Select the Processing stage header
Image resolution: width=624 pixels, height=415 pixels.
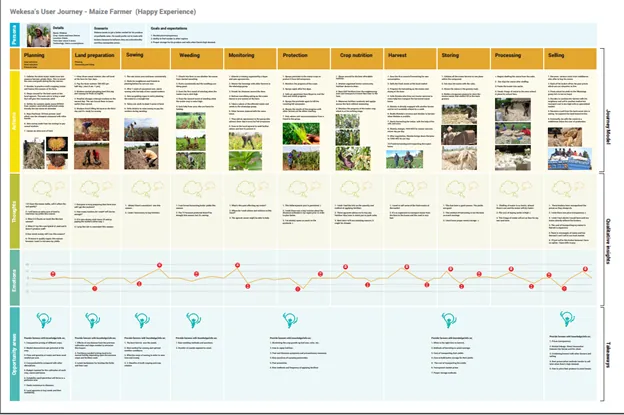click(517, 58)
